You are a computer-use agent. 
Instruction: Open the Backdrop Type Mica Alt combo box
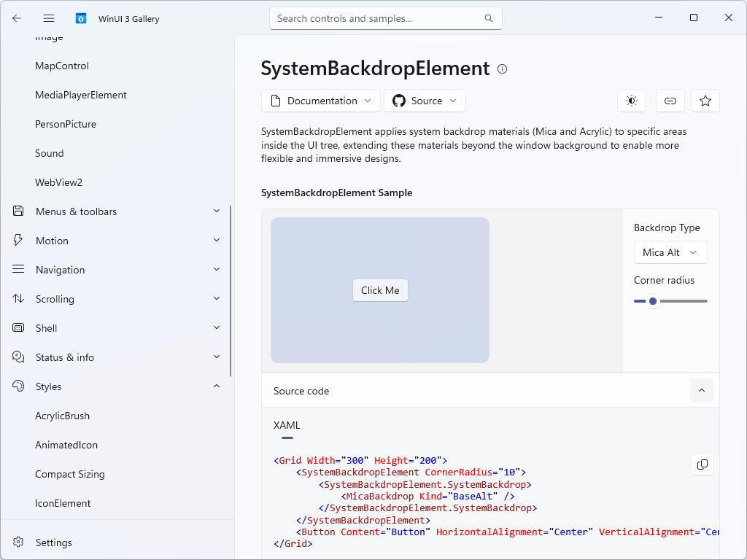[x=670, y=252]
